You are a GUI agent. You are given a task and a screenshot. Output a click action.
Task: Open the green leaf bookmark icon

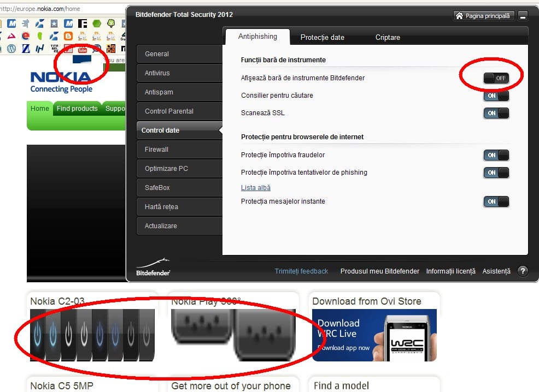click(40, 36)
